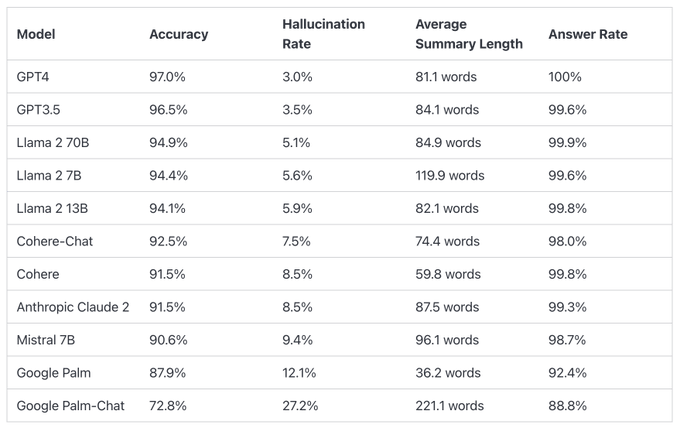The width and height of the screenshot is (680, 428).
Task: Click the Llama 2 70B row label
Action: 53,143
